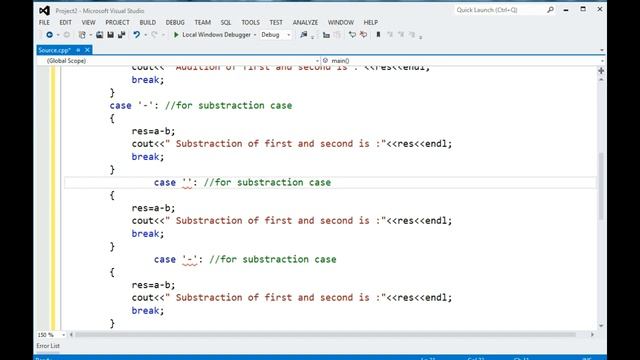Screen dimensions: 640x360
Task: Open the Navigate Backward history dropdown arrow
Action: 58,35
